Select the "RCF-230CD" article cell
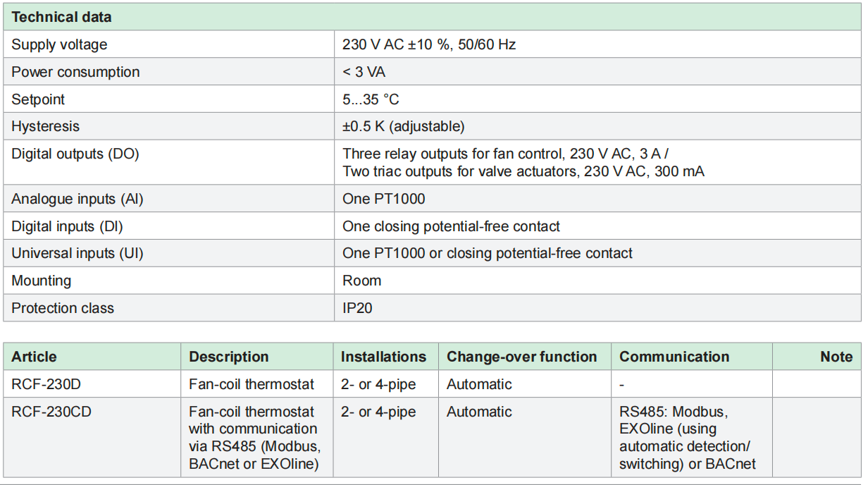 click(51, 412)
